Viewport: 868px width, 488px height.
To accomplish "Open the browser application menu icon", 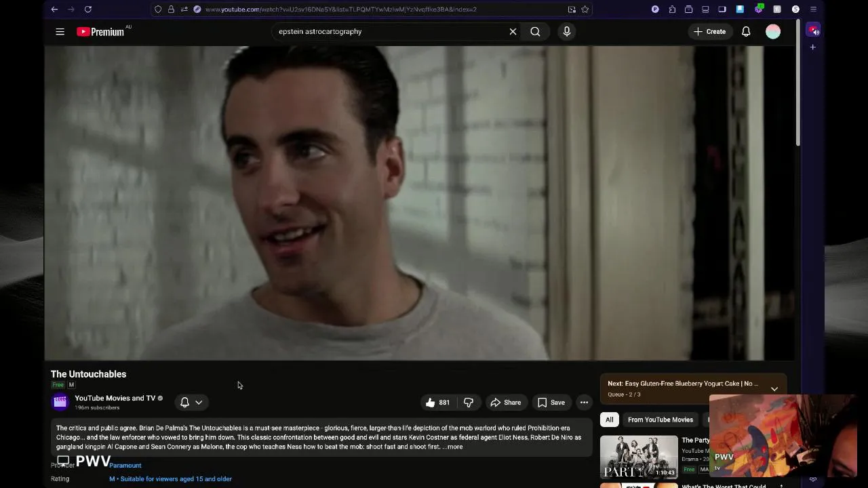I will (x=813, y=9).
